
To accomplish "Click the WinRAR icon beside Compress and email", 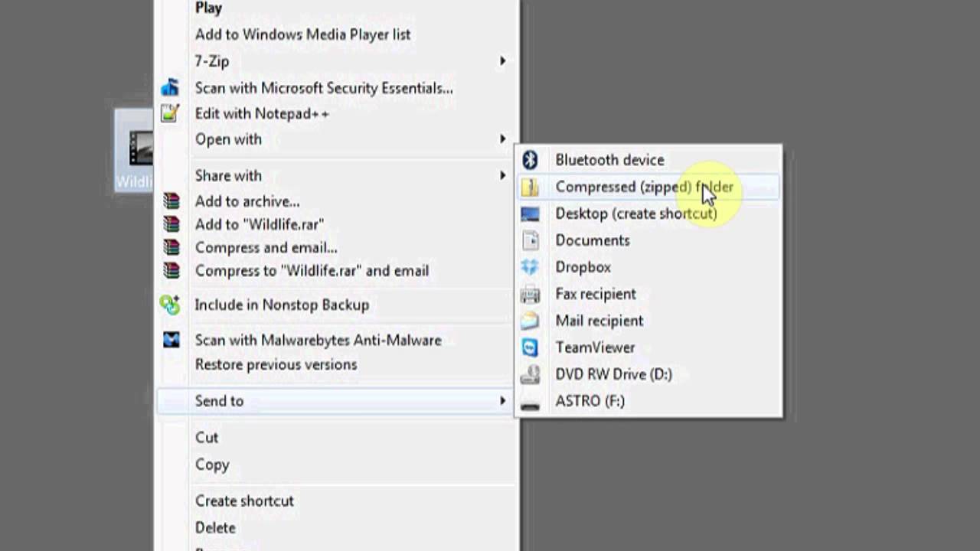I will coord(171,247).
